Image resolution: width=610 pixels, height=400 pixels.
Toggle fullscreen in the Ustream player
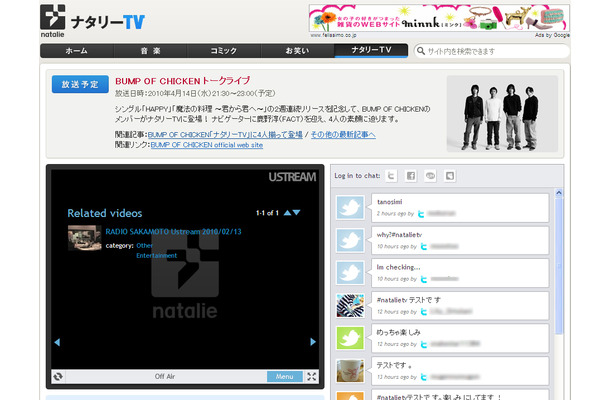(x=312, y=376)
